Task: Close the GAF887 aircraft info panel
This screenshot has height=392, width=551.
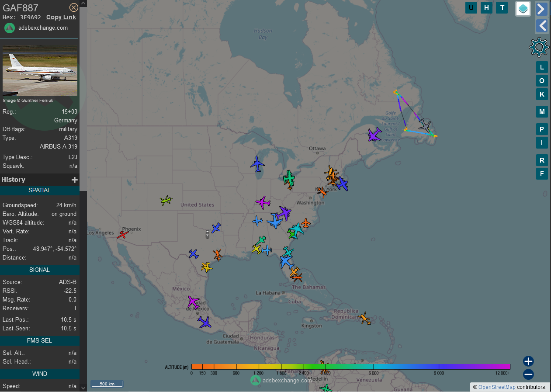Action: (74, 7)
